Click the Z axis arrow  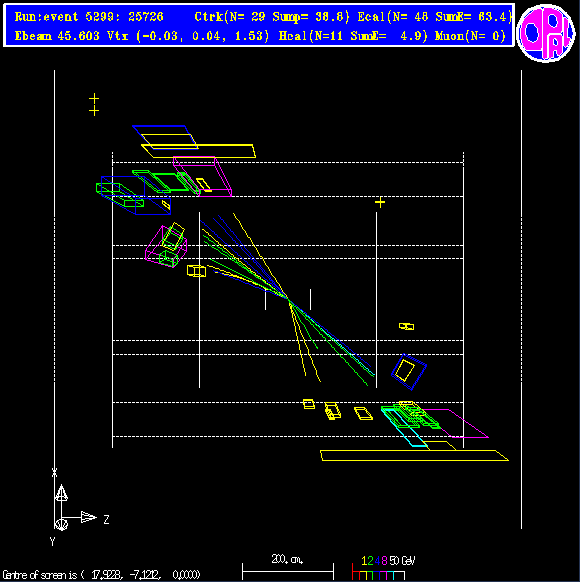click(89, 517)
